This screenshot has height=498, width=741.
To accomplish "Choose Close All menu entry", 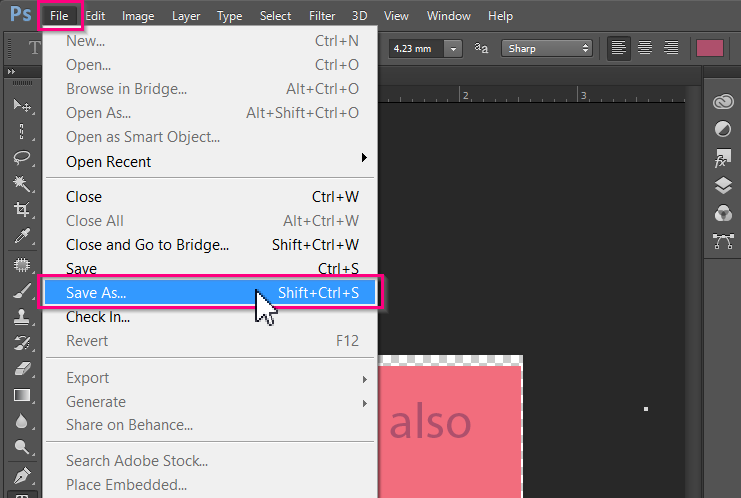I will (x=210, y=221).
